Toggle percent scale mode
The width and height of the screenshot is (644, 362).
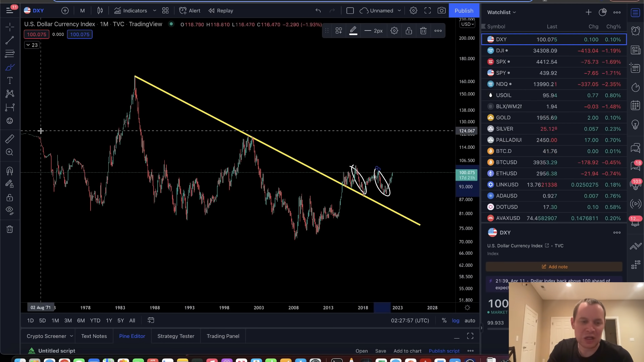(x=444, y=321)
